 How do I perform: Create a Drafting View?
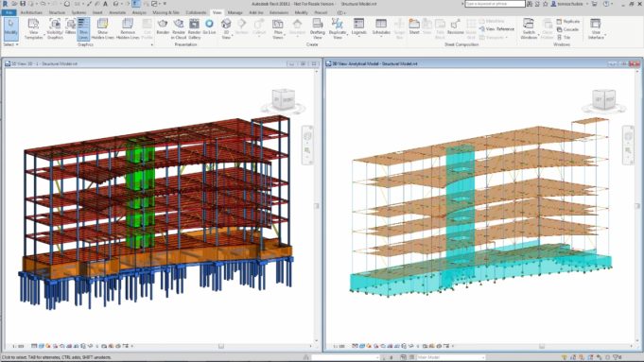[x=318, y=28]
